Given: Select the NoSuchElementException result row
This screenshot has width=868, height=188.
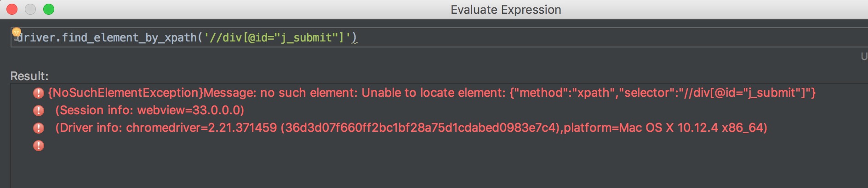Looking at the screenshot, I should [431, 93].
